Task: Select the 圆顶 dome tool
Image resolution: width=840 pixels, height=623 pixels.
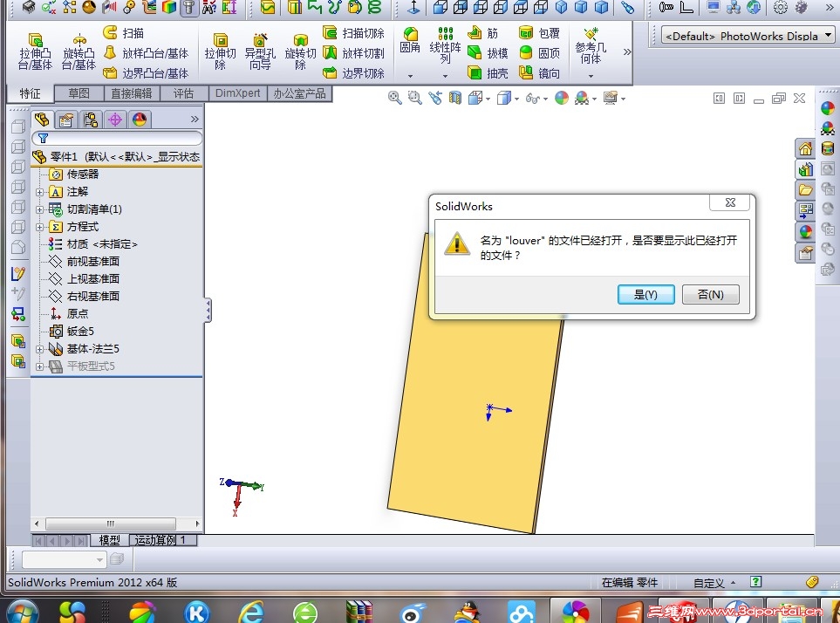Action: click(x=539, y=53)
